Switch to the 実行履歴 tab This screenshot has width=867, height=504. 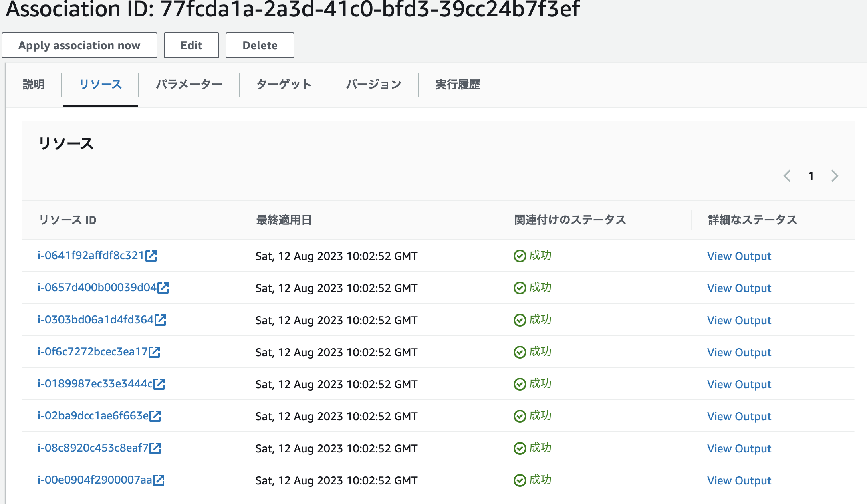458,85
